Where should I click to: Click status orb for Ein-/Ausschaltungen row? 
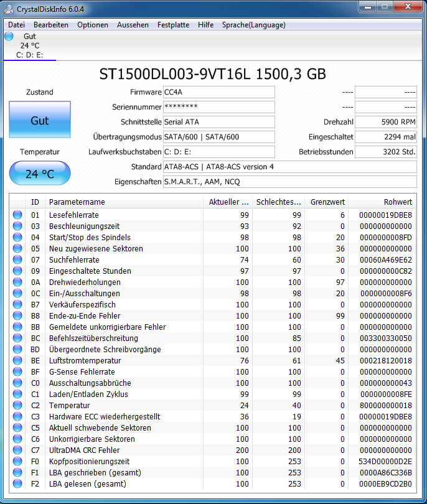pos(17,293)
